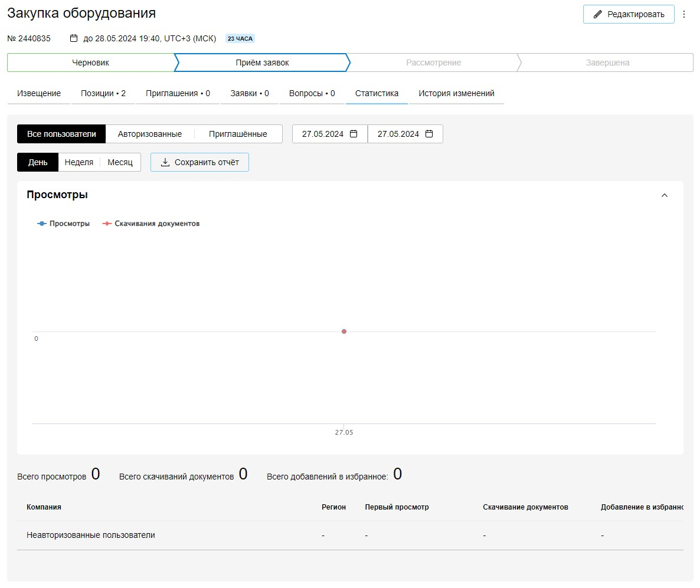
Task: Click the Редактировать button
Action: [x=629, y=14]
